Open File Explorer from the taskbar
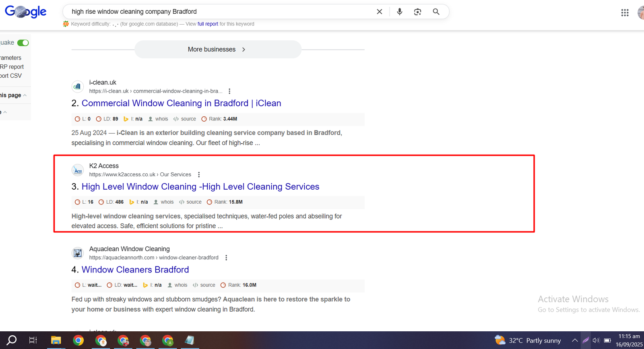The height and width of the screenshot is (349, 644). coord(56,341)
